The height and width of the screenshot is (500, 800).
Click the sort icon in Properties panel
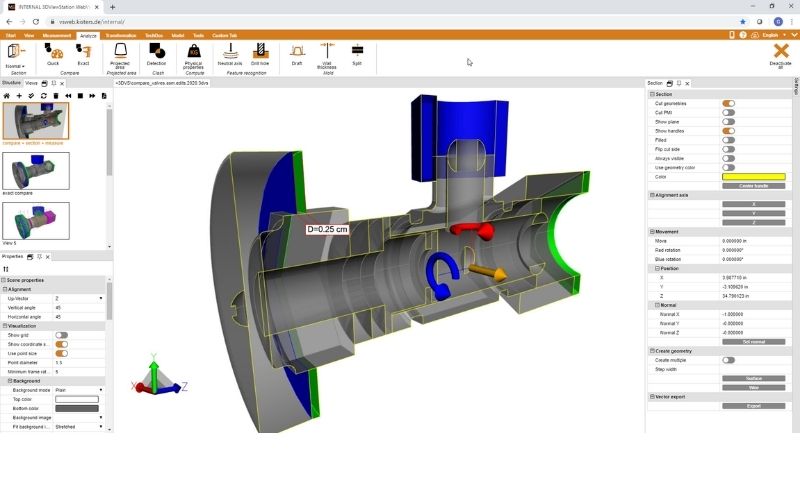pos(6,269)
